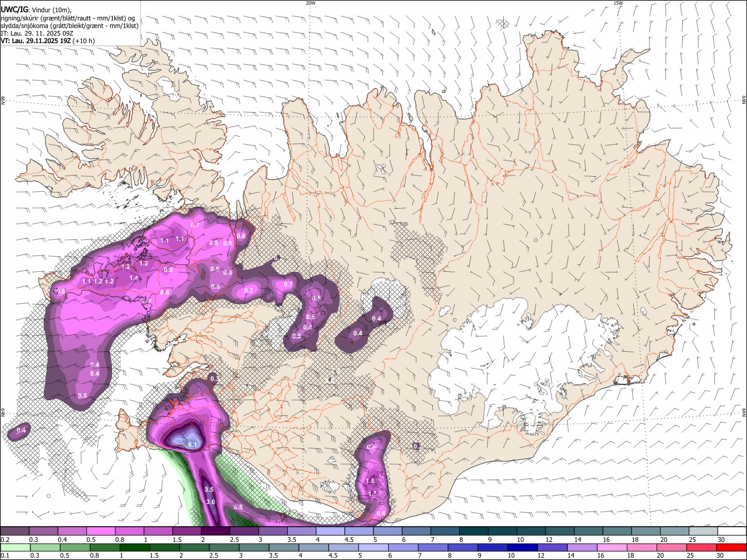Click the '1.4' precipitation value on the map

click(134, 278)
